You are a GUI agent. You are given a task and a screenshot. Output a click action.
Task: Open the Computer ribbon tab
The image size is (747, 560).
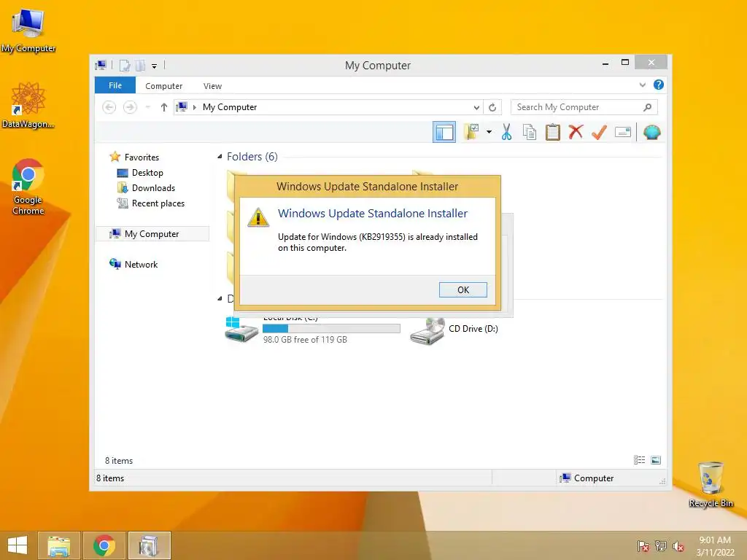click(163, 86)
